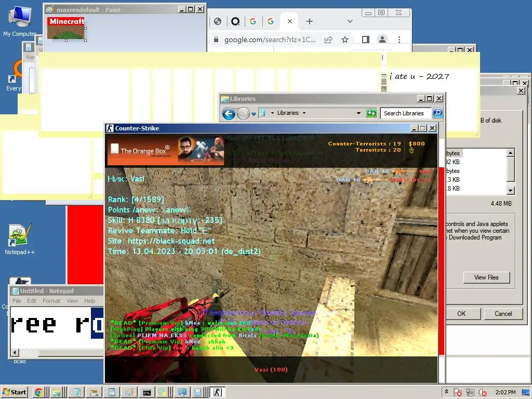Image resolution: width=532 pixels, height=399 pixels.
Task: Open the globe-icon tab in Chrome
Action: pos(218,21)
